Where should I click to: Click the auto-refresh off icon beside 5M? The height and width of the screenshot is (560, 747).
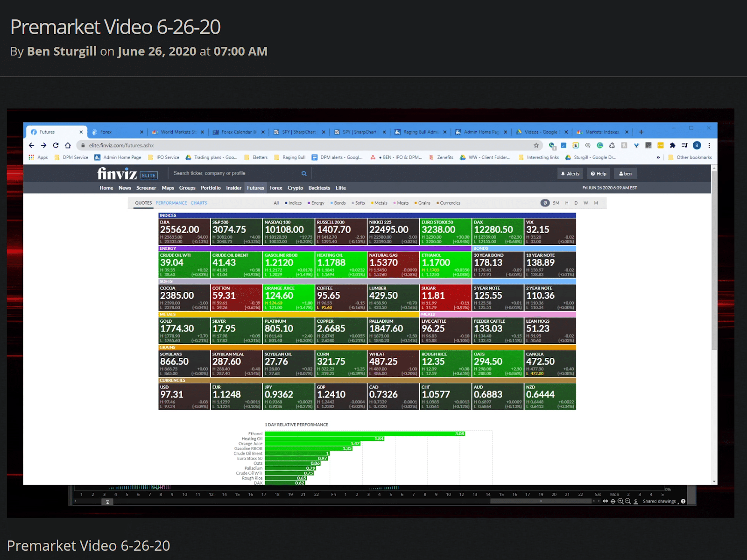click(545, 203)
